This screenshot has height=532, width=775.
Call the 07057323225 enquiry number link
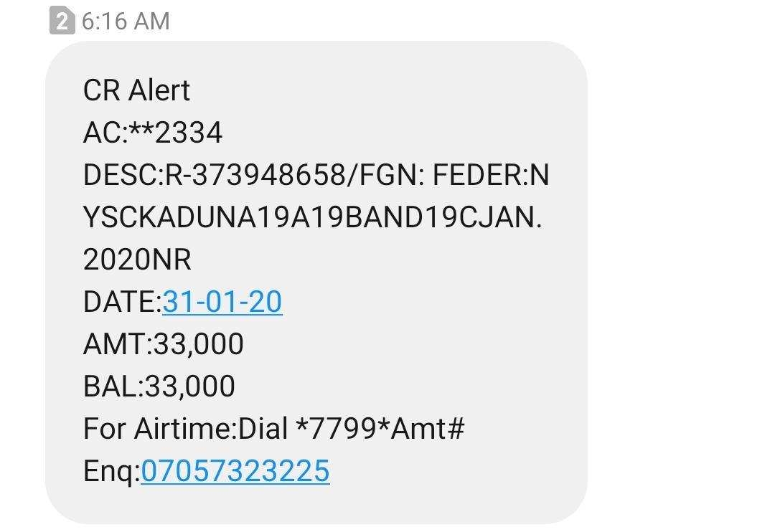(x=235, y=471)
